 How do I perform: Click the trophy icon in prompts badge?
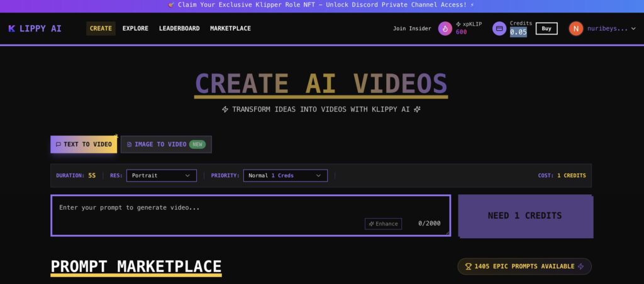coord(468,266)
